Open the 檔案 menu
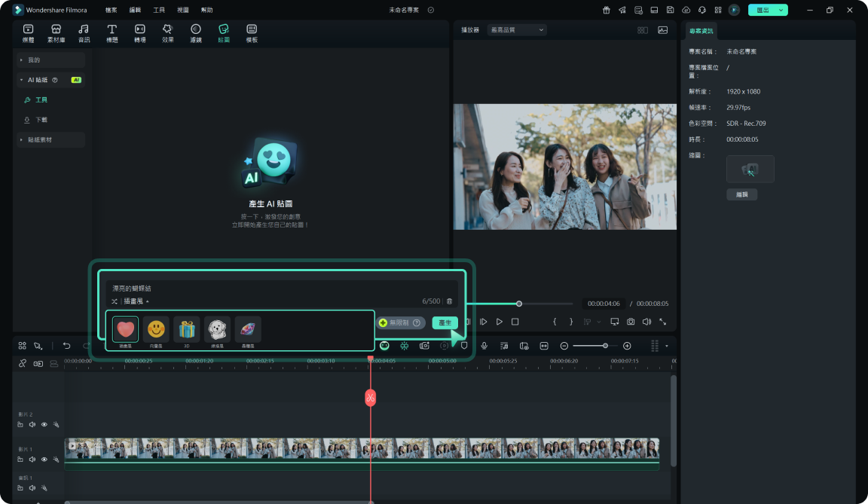This screenshot has width=868, height=504. point(112,10)
